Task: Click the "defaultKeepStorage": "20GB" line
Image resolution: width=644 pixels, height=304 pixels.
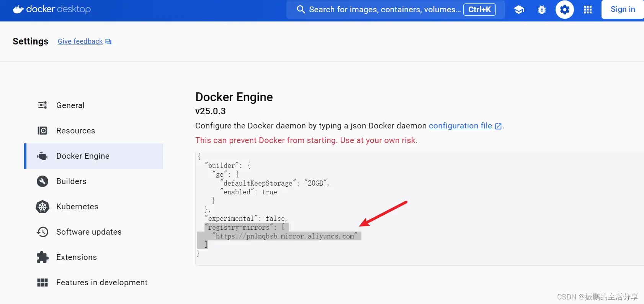Action: click(x=275, y=183)
